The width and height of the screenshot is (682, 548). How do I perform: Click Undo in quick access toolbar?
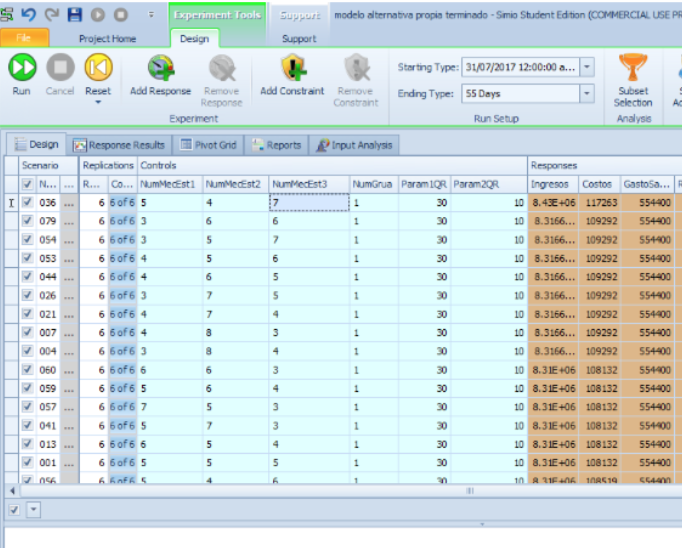(29, 15)
